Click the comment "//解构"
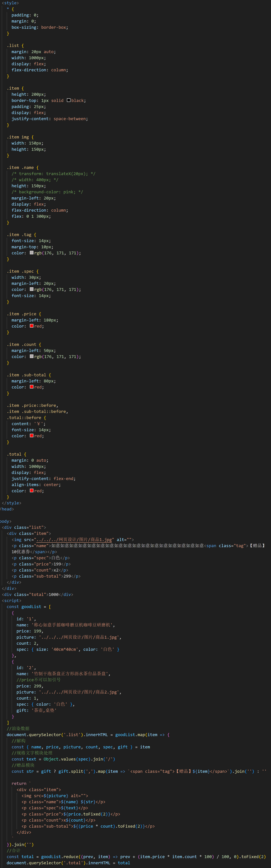Screen dimensions: 271x868 pos(19,741)
